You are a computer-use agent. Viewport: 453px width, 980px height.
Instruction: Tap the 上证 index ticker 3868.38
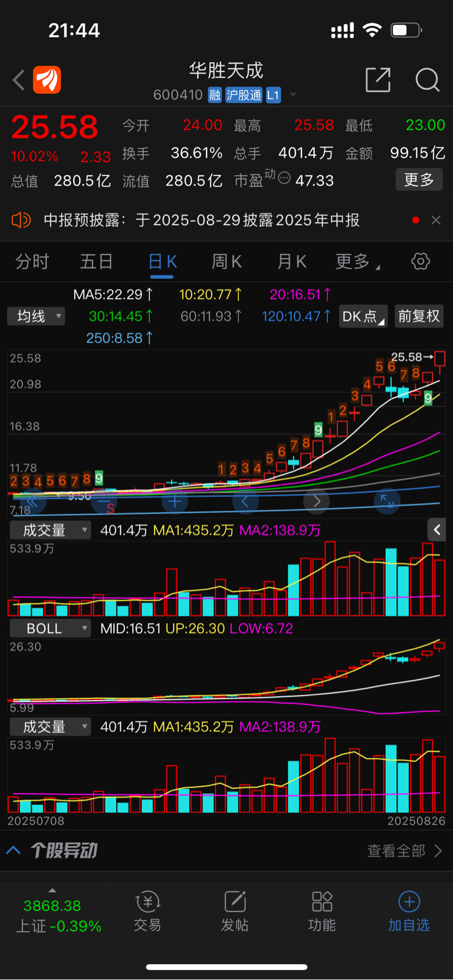click(x=52, y=906)
